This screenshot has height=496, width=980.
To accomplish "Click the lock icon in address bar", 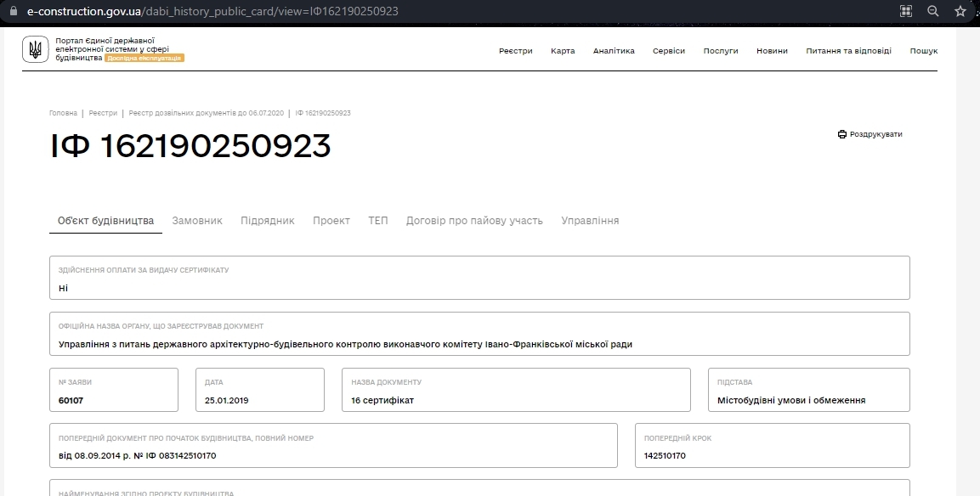I will (x=13, y=11).
